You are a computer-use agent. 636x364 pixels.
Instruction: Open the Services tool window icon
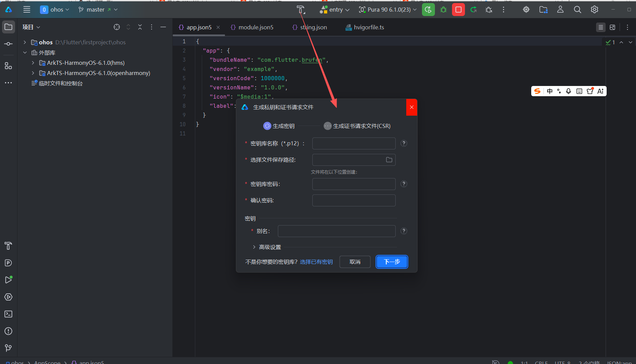[x=9, y=297]
